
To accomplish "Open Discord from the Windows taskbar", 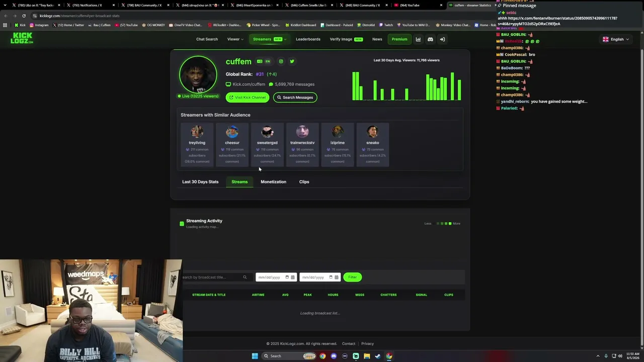I will (334, 356).
